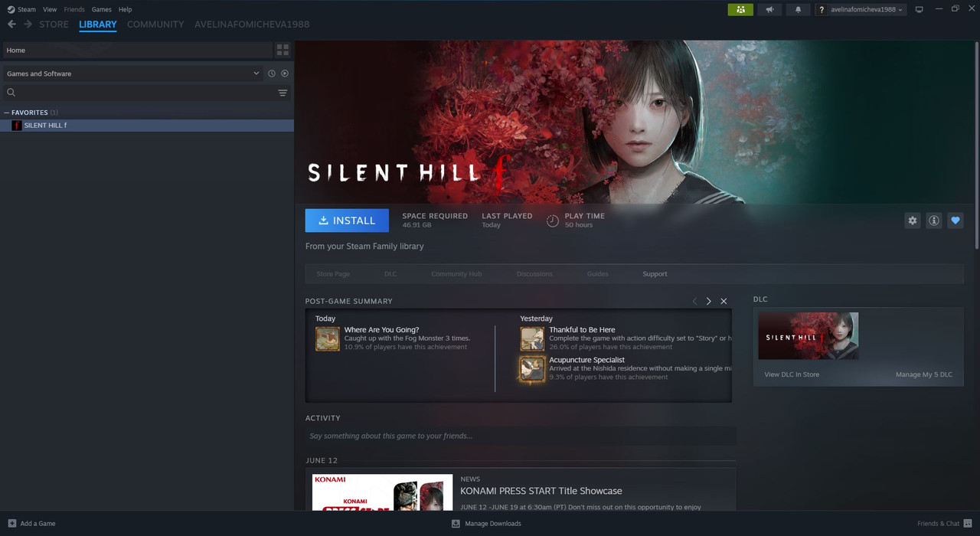Open game settings gear for Silent Hill f

(912, 221)
